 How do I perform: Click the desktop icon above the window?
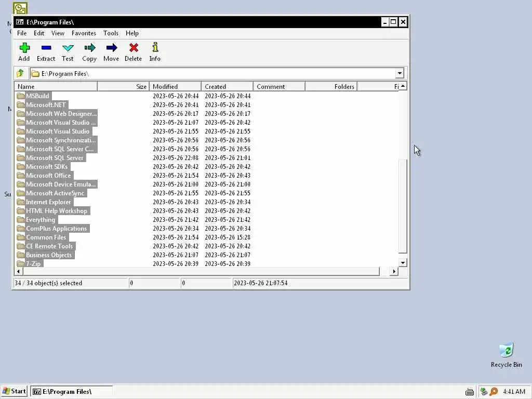coord(20,8)
